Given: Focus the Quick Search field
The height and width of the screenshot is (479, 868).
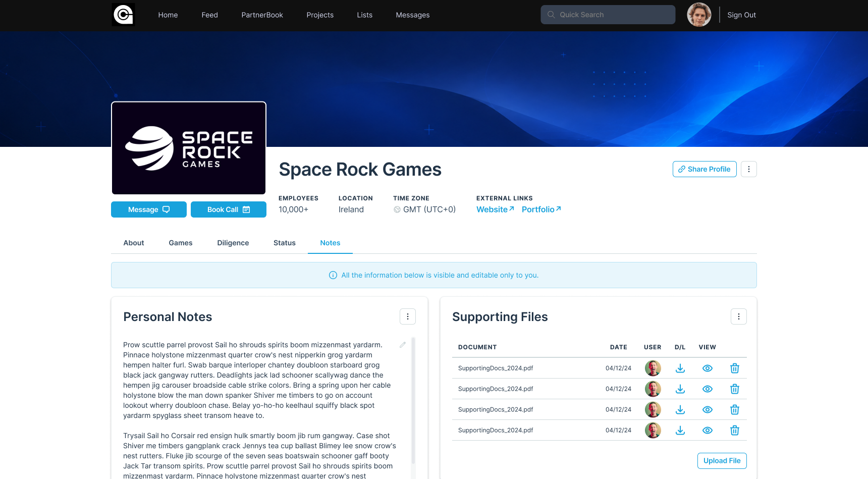Looking at the screenshot, I should [608, 15].
